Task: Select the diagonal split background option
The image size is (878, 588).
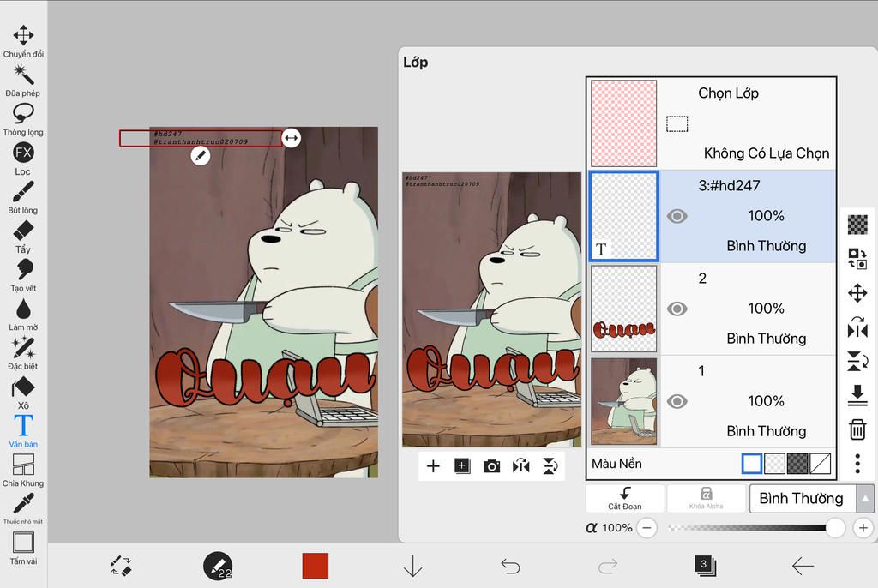Action: point(821,464)
